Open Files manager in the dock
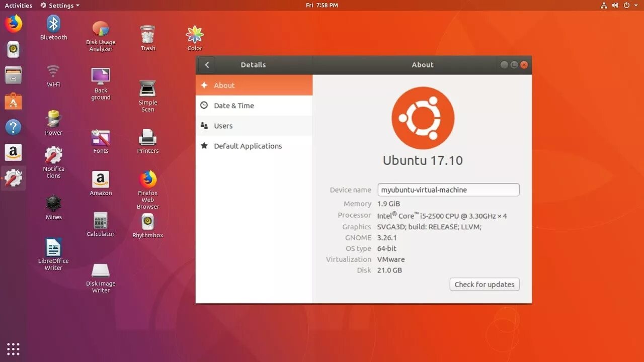The height and width of the screenshot is (362, 644). pos(14,75)
